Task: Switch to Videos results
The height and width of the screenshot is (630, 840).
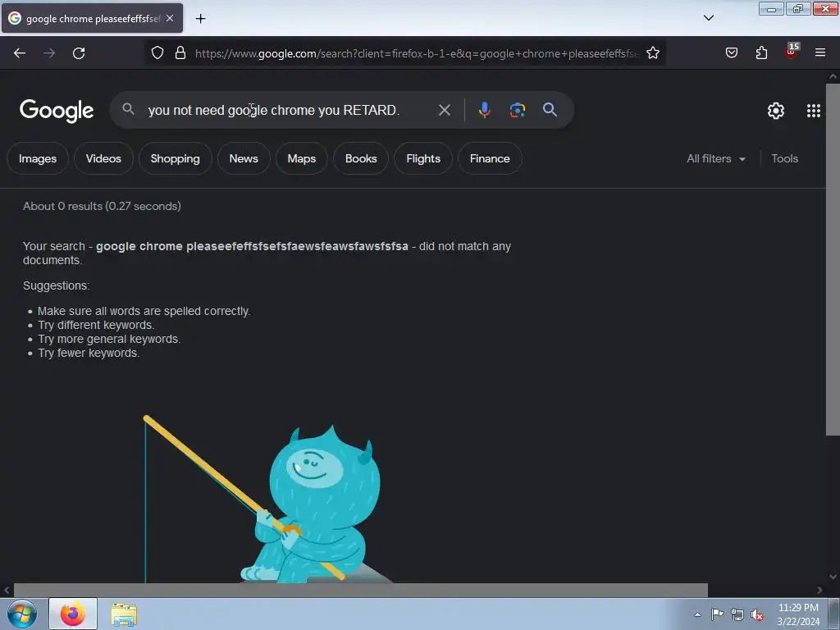Action: click(103, 158)
